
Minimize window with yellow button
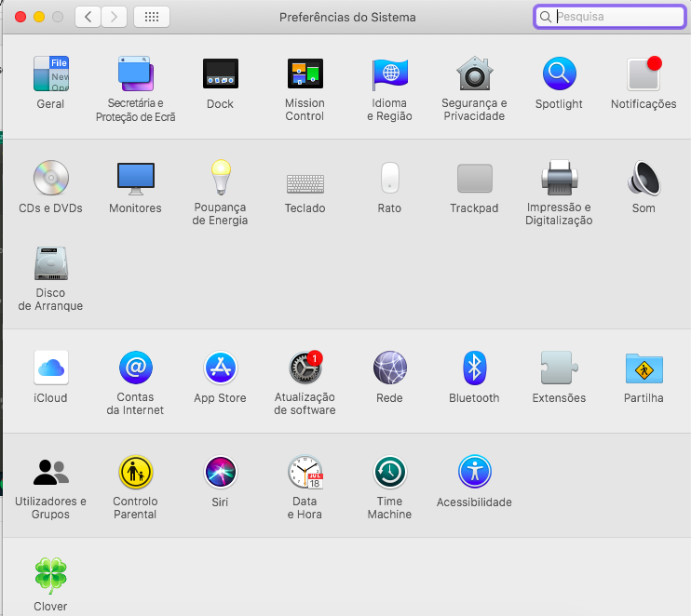39,17
